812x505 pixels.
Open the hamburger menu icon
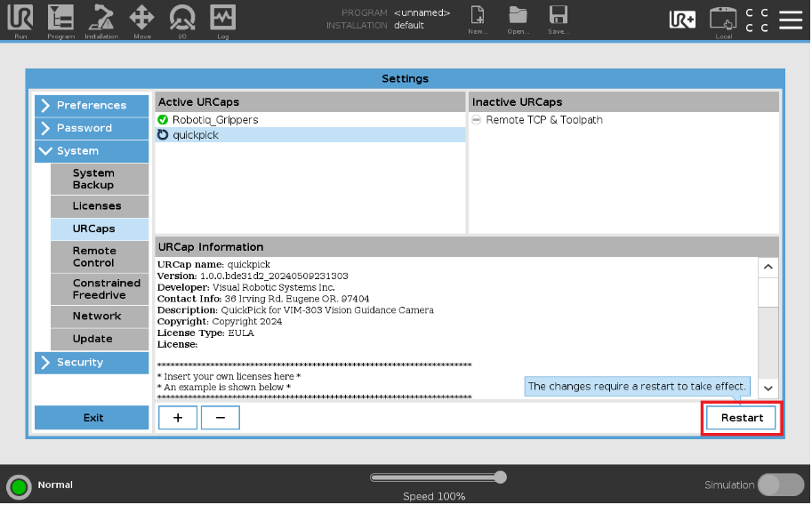(x=791, y=20)
